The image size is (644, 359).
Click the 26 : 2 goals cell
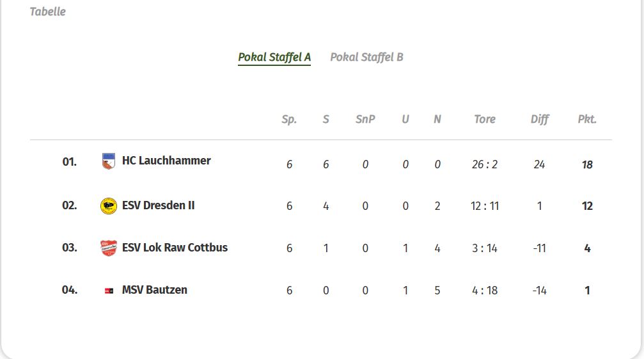coord(485,164)
